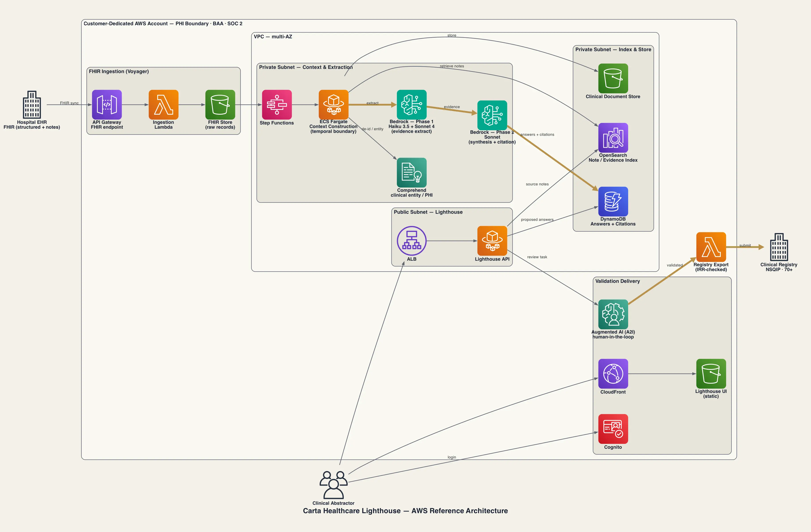
Task: Select the API Gateway FHIR endpoint icon
Action: pyautogui.click(x=107, y=105)
